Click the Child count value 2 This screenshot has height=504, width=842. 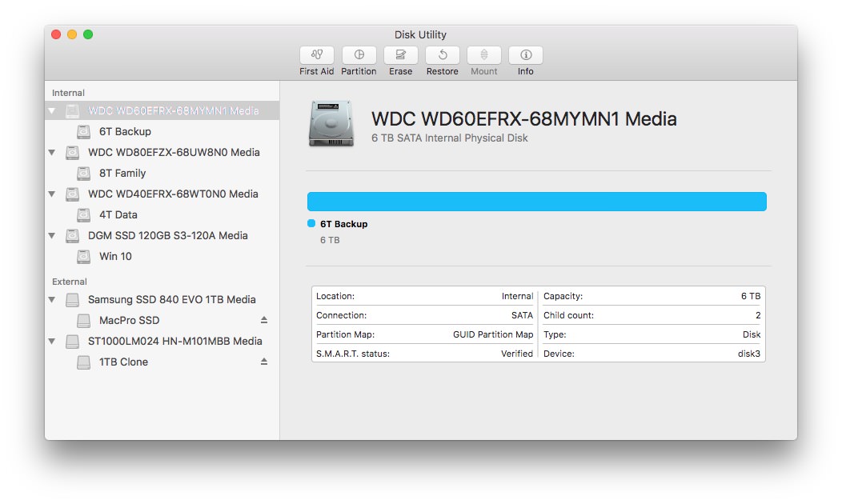[x=758, y=315]
